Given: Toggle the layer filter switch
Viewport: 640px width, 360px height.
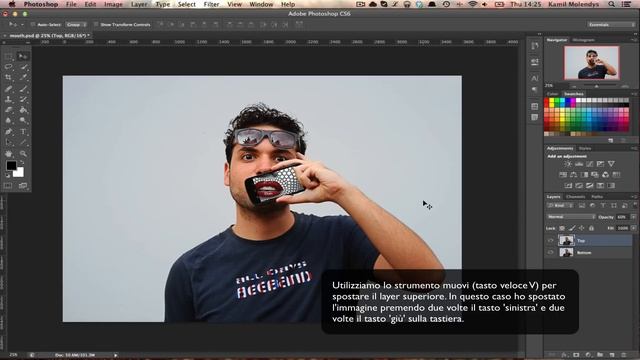Looking at the screenshot, I should (x=634, y=204).
